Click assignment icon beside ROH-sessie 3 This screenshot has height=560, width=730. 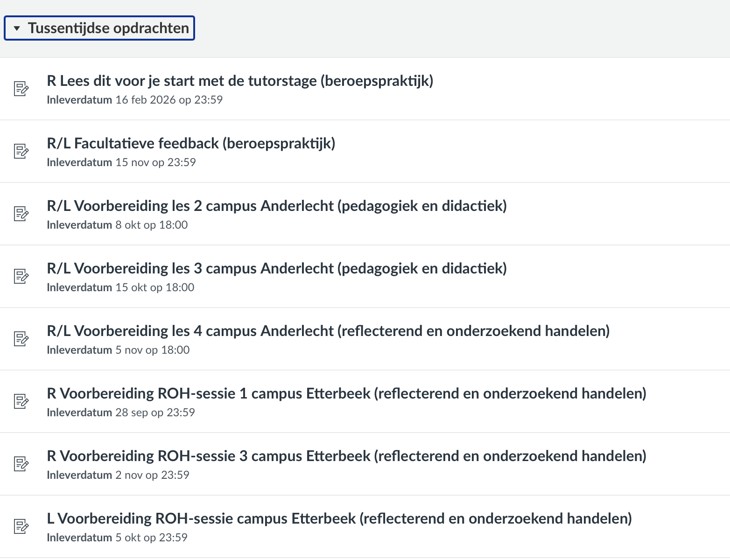point(21,463)
